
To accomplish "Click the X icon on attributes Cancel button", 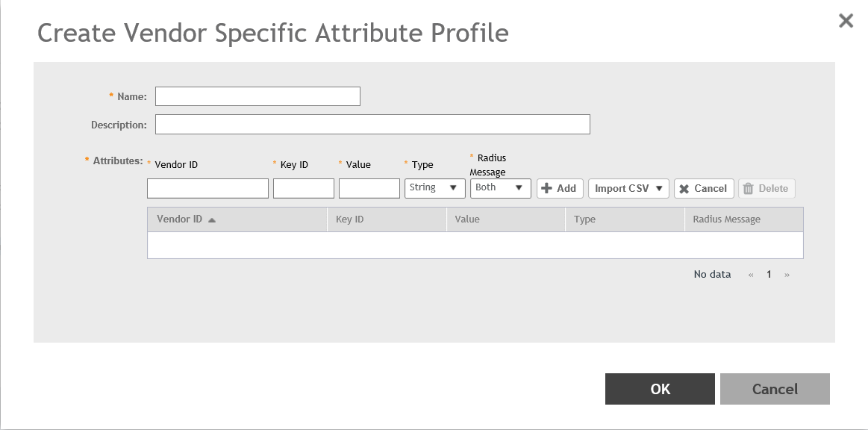I will point(684,189).
